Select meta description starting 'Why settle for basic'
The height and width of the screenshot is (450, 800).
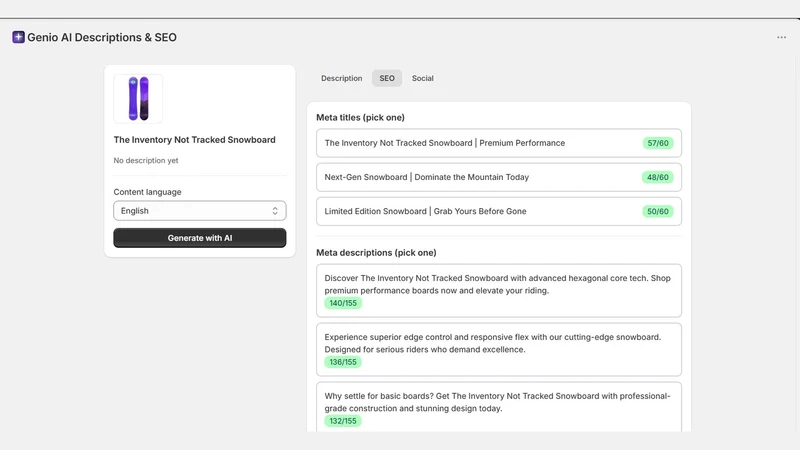[x=498, y=407]
